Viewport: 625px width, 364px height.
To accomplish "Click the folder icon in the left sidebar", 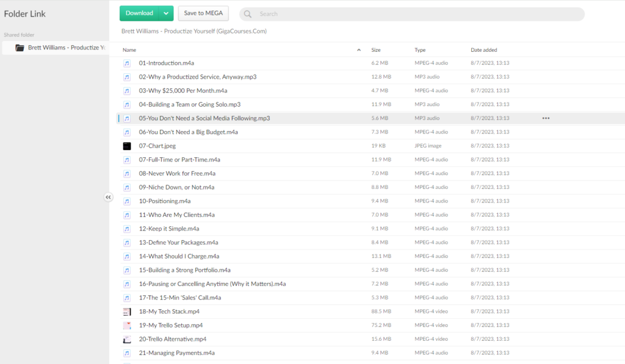I will (x=20, y=48).
